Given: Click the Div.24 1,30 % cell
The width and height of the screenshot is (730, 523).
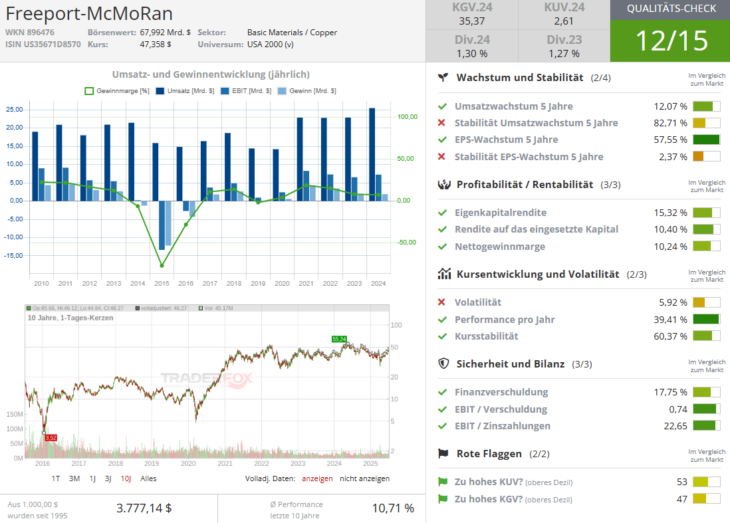Looking at the screenshot, I should coord(472,47).
